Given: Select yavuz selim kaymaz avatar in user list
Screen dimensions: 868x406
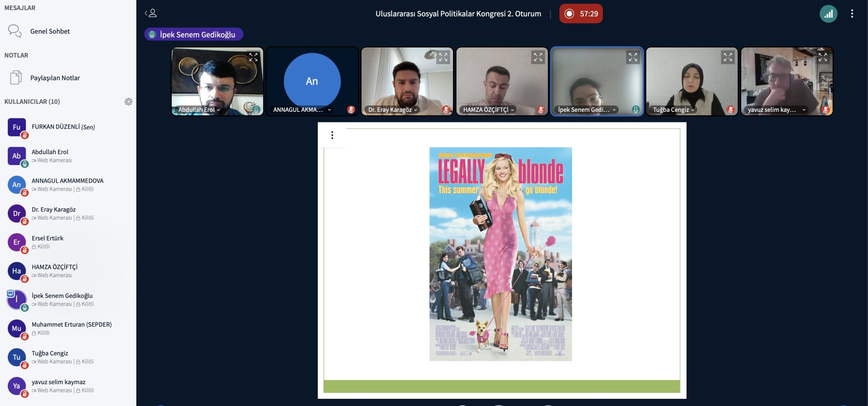Looking at the screenshot, I should click(x=17, y=386).
